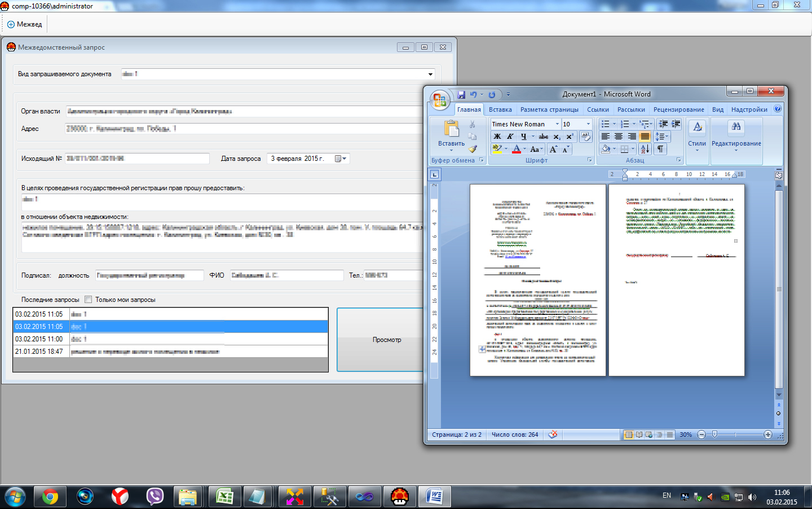
Task: Open the font name dropdown
Action: coord(557,124)
